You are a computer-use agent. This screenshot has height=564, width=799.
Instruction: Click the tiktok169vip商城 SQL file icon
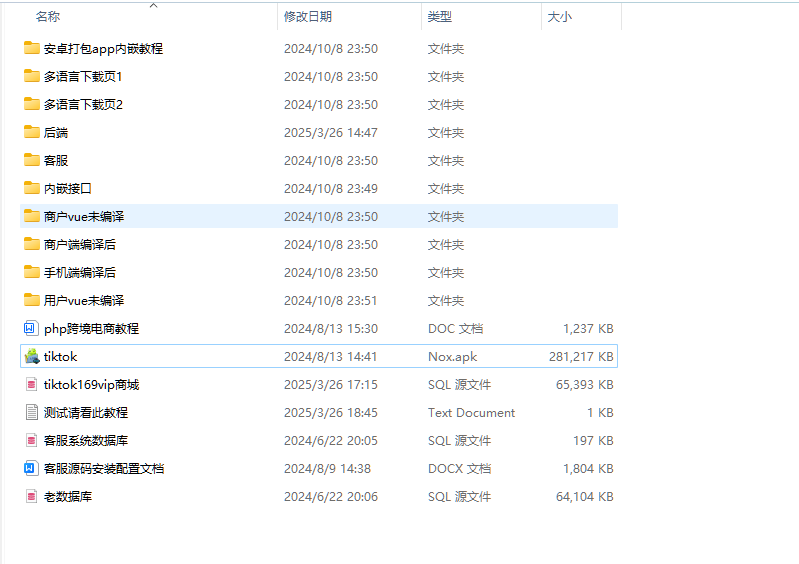(31, 384)
